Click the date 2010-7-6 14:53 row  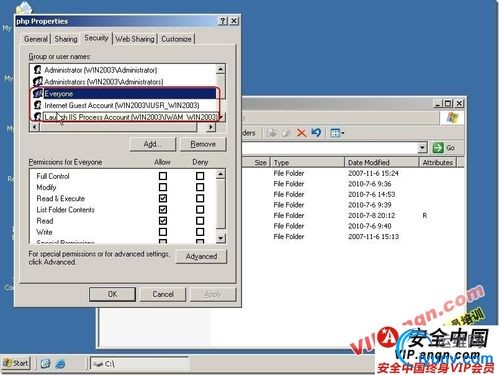(371, 194)
